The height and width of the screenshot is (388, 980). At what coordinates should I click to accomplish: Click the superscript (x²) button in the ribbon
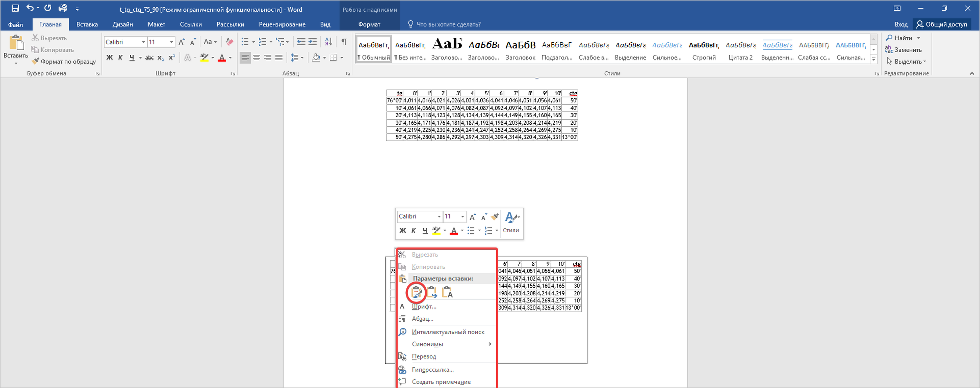coord(172,58)
